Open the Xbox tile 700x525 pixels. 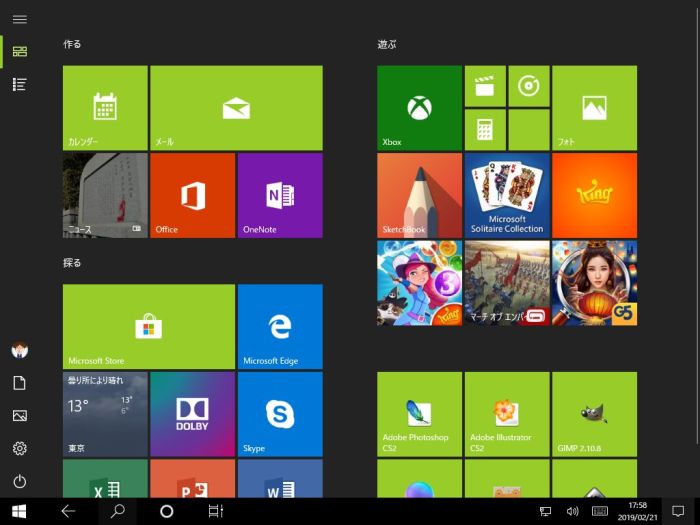coord(419,108)
